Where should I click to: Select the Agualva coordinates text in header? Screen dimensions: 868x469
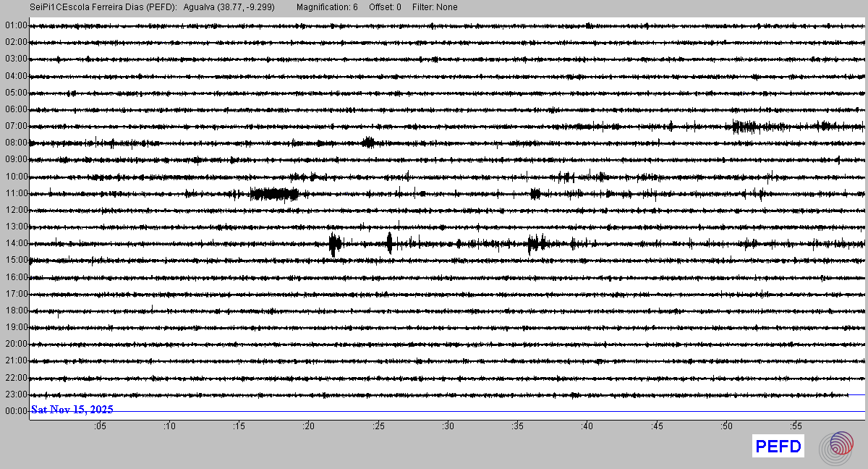(229, 7)
